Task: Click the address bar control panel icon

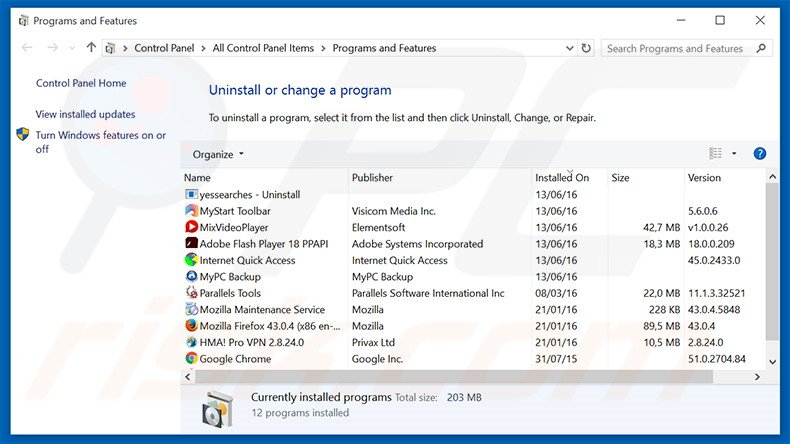Action: click(110, 48)
